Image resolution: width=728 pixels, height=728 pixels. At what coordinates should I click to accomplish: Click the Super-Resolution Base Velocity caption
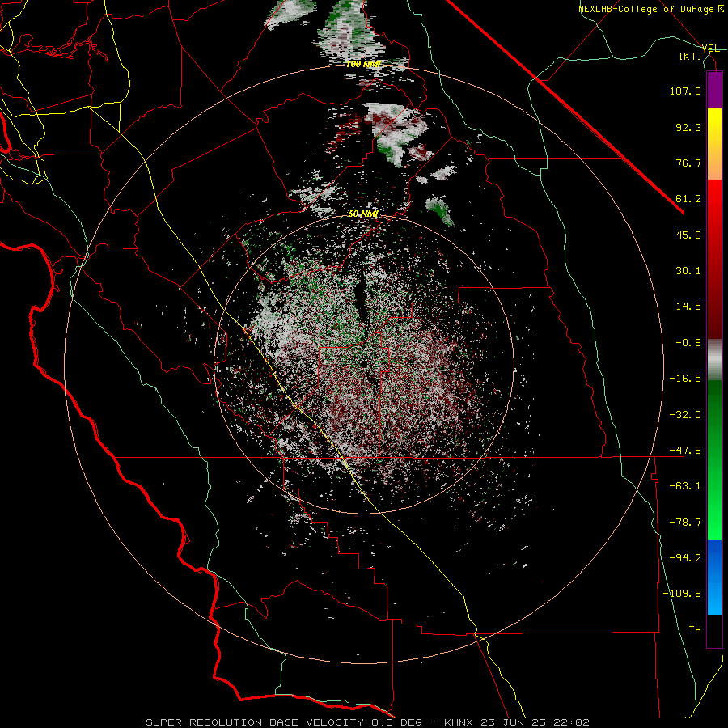(x=368, y=722)
